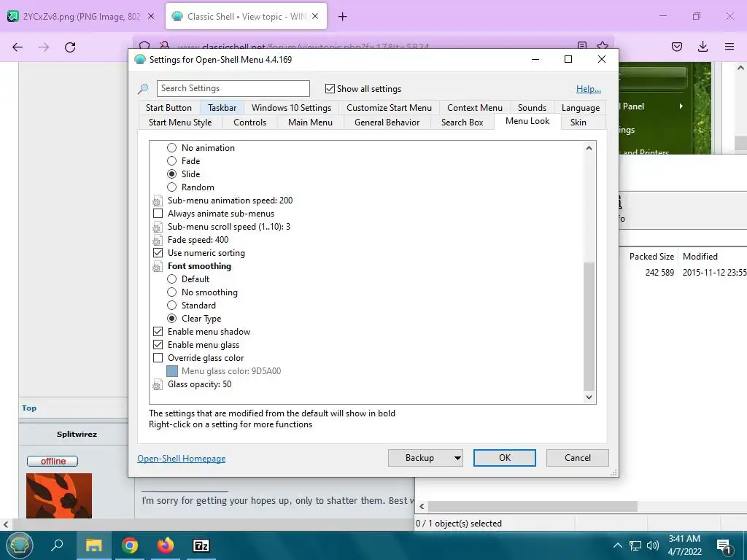This screenshot has height=560, width=747.
Task: Select Default font smoothing radio
Action: [172, 279]
